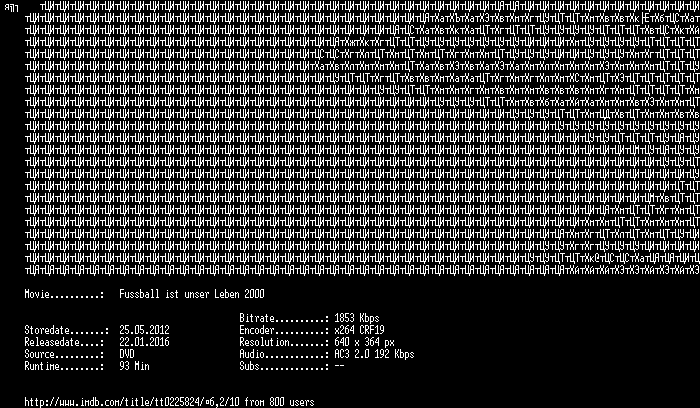The width and height of the screenshot is (700, 408).
Task: Click the Releasedate label
Action: tap(64, 342)
